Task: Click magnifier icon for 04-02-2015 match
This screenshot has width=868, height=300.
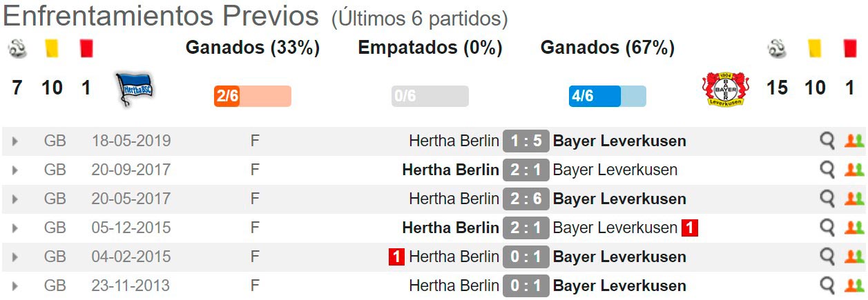Action: [827, 257]
